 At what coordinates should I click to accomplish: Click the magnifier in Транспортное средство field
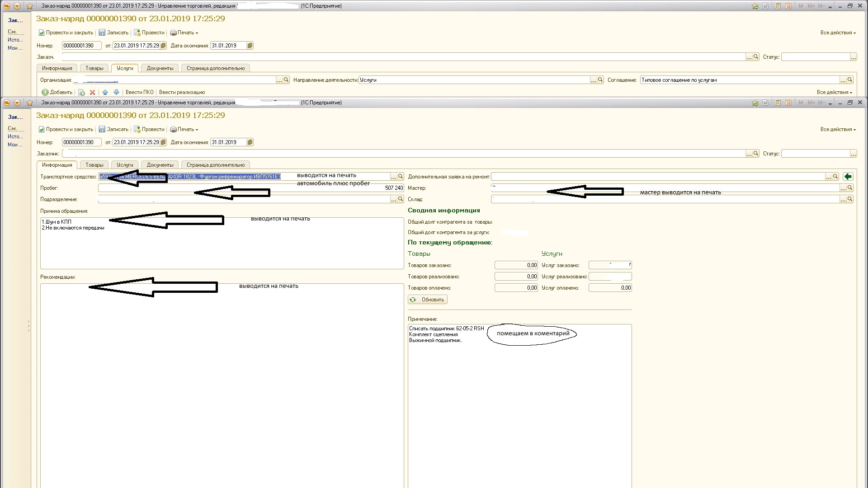tap(401, 177)
